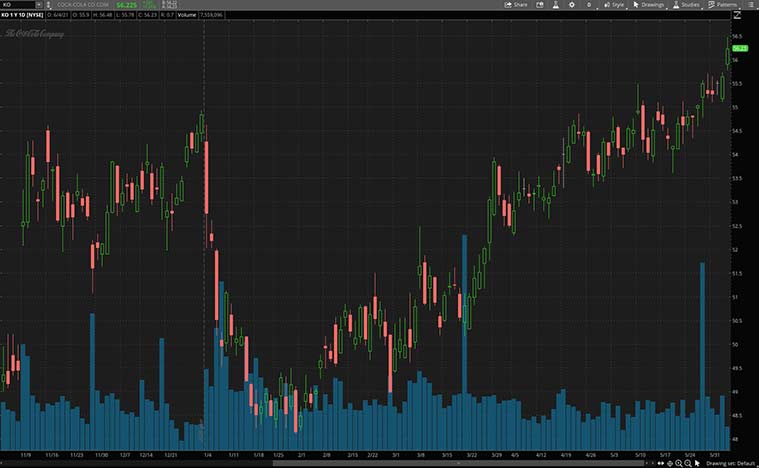Screen dimensions: 759x468
Task: Click the chart snapshot icon beside Share
Action: click(540, 5)
